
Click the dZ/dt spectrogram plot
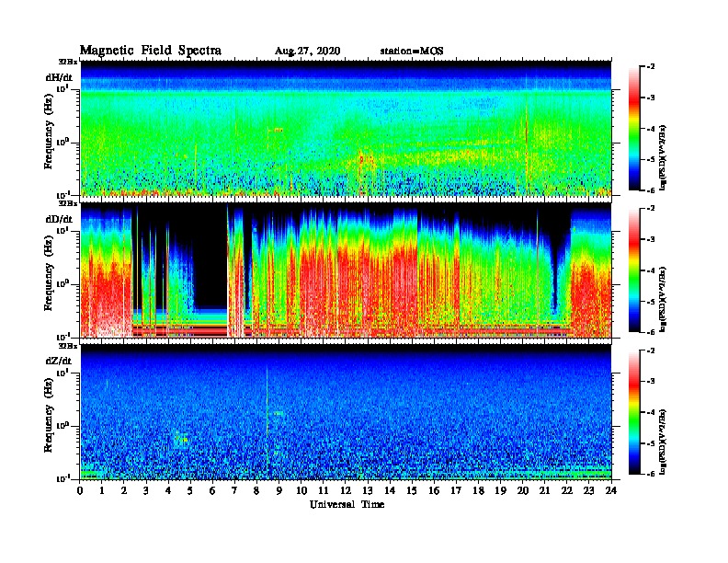[346, 412]
